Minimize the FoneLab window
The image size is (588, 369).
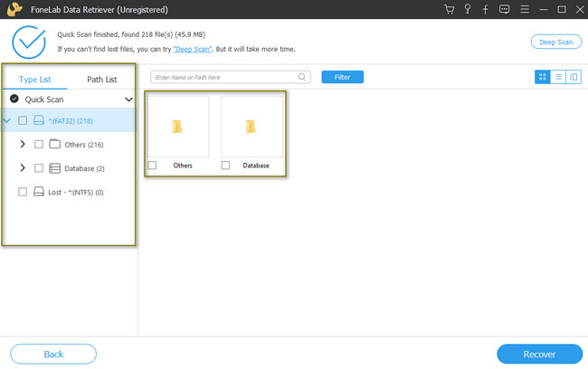click(544, 9)
